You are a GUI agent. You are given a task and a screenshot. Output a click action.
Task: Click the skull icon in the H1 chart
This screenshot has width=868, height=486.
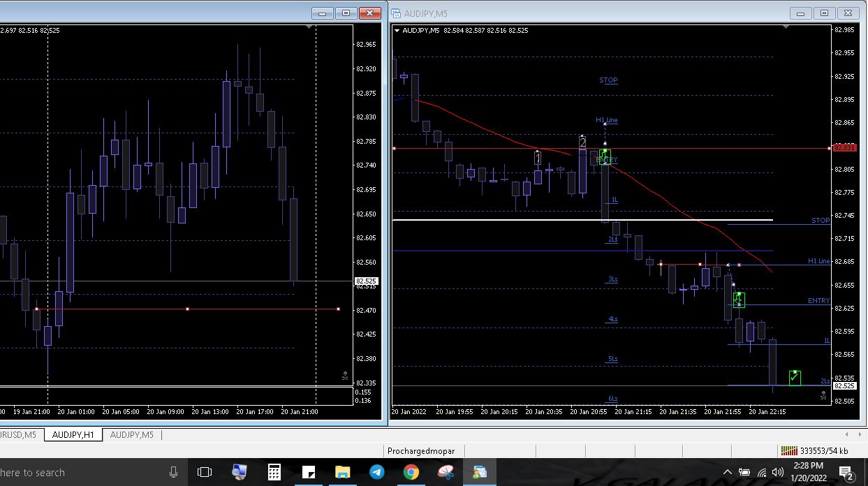345,376
